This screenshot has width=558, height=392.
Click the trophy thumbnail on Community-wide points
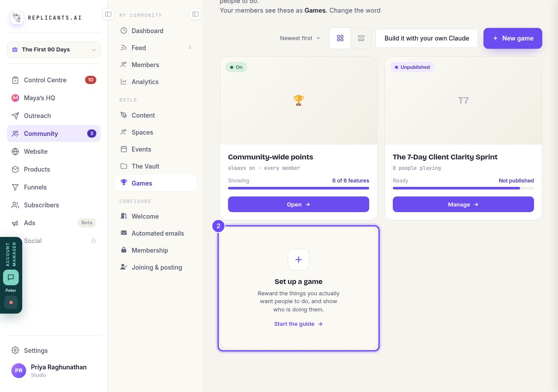(299, 101)
